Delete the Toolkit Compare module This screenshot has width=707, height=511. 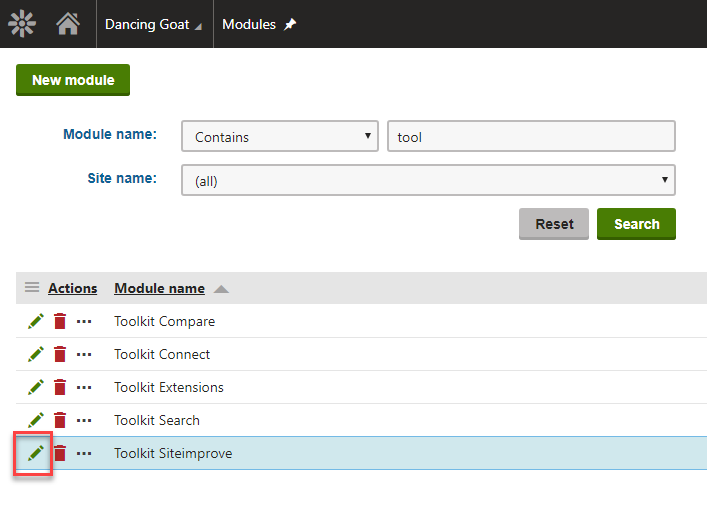pyautogui.click(x=60, y=321)
